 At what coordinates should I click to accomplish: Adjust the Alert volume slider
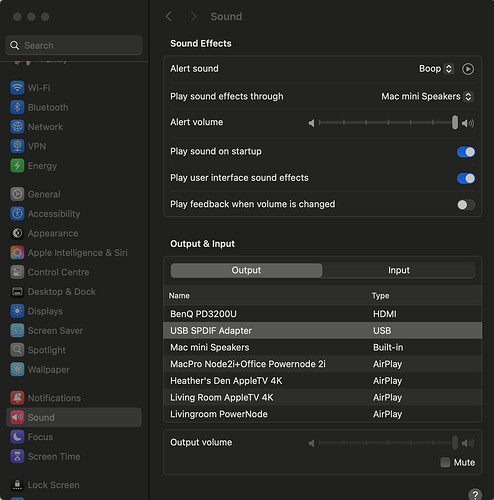(387, 123)
